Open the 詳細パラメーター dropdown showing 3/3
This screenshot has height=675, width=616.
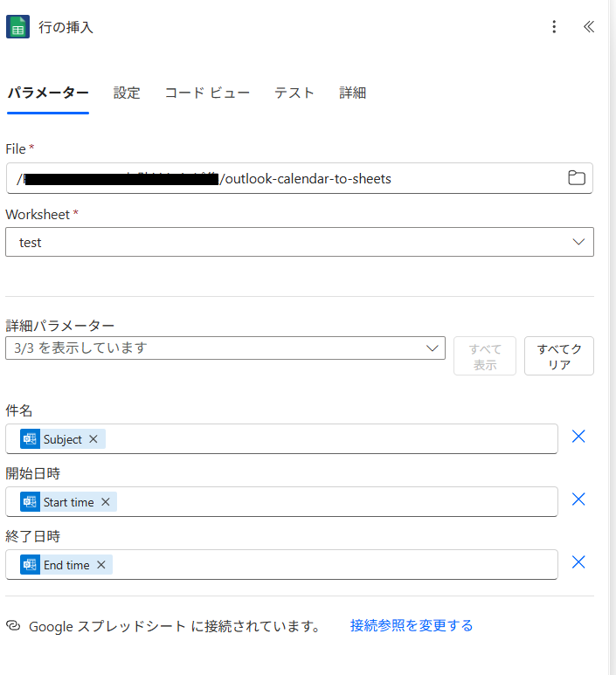(x=225, y=348)
